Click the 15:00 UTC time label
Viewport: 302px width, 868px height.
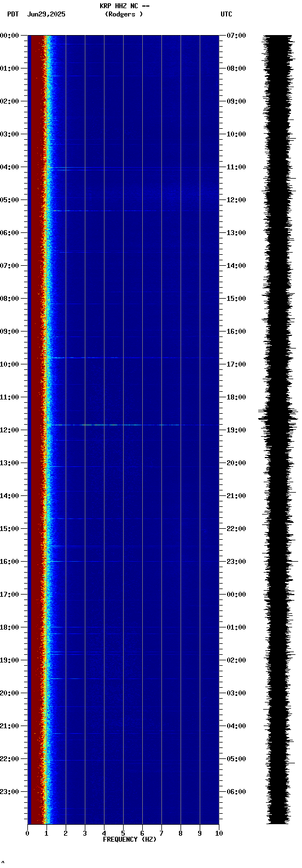(x=236, y=299)
